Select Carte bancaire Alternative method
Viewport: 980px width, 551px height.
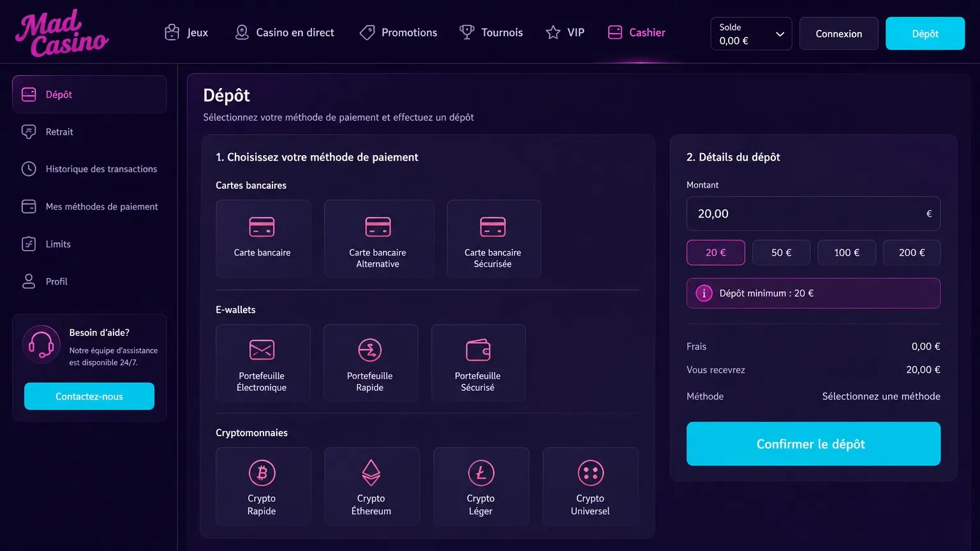[x=379, y=239]
